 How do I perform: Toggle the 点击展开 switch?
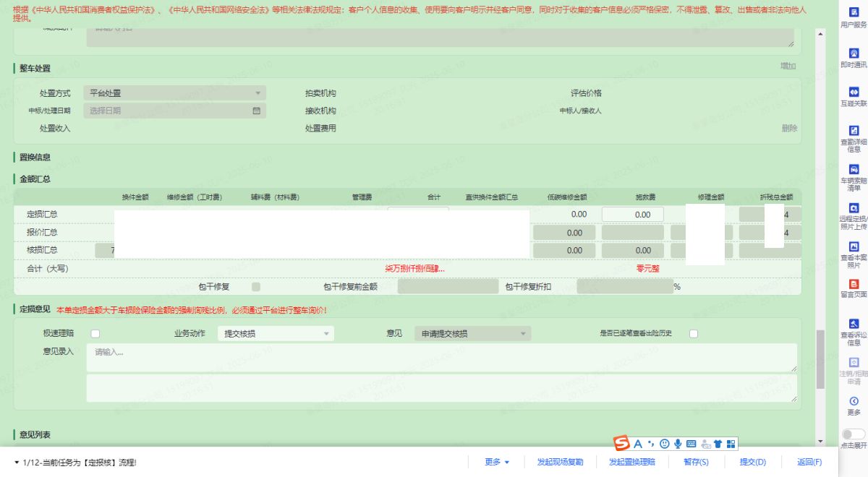tap(854, 434)
